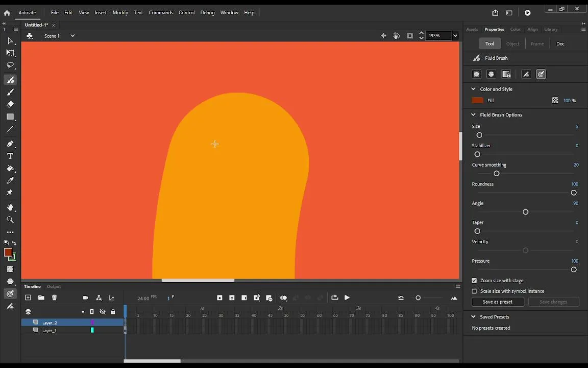Viewport: 588px width, 368px height.
Task: Select the Eraser tool
Action: [11, 104]
